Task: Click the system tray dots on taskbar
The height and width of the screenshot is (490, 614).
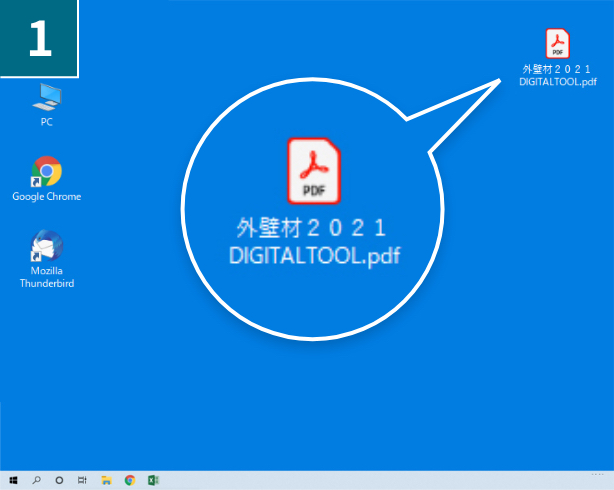Action: pyautogui.click(x=598, y=471)
